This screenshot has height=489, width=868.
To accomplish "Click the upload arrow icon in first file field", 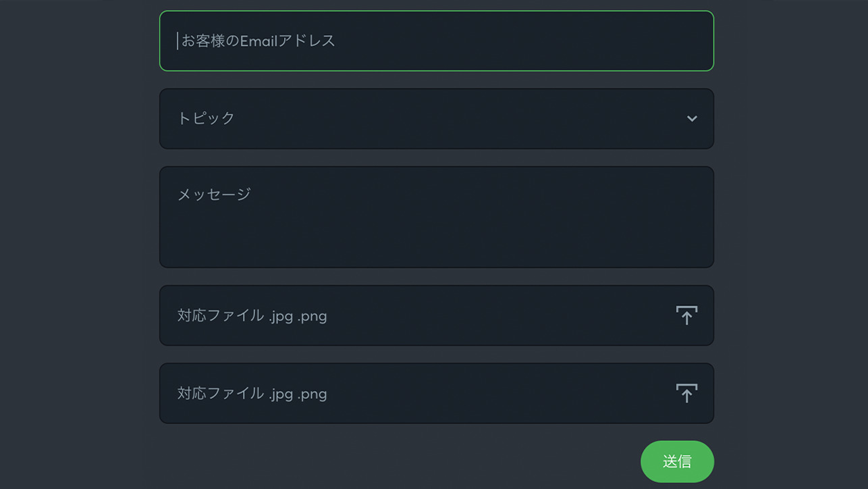I will coord(686,315).
